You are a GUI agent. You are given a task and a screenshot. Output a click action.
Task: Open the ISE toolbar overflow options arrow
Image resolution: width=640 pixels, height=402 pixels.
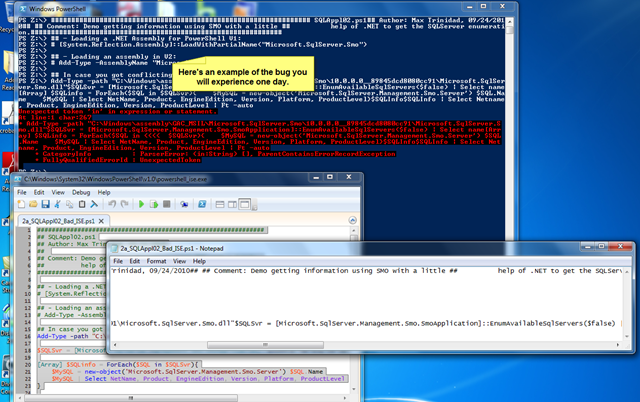pyautogui.click(x=254, y=207)
